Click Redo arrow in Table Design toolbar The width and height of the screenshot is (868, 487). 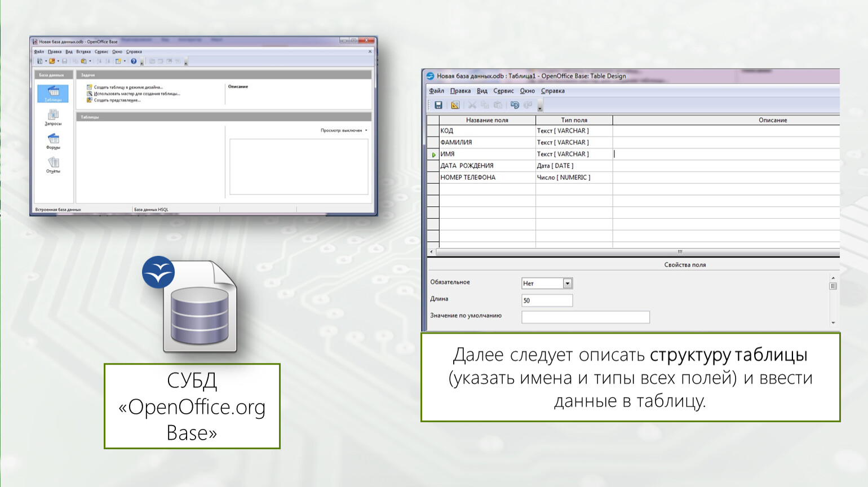(x=528, y=105)
